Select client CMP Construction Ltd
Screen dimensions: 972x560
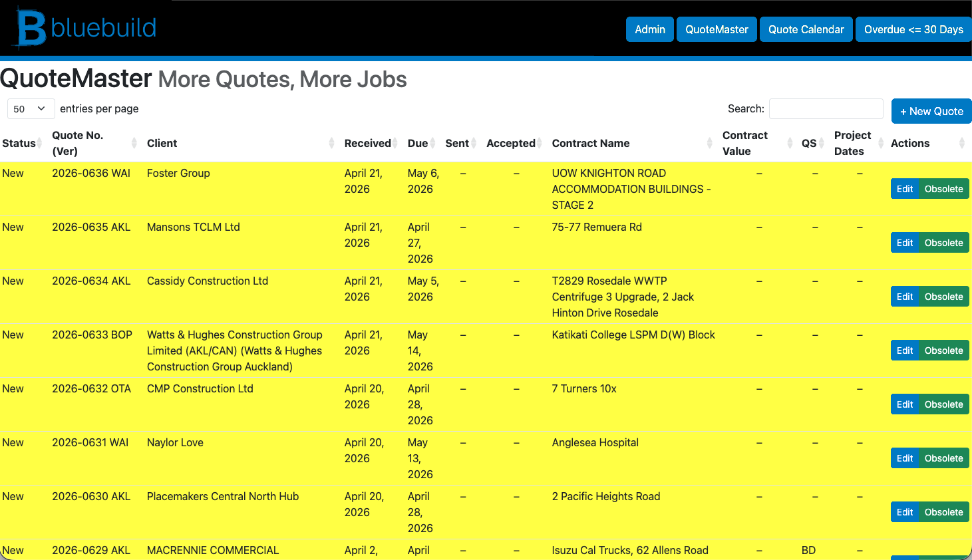(200, 388)
